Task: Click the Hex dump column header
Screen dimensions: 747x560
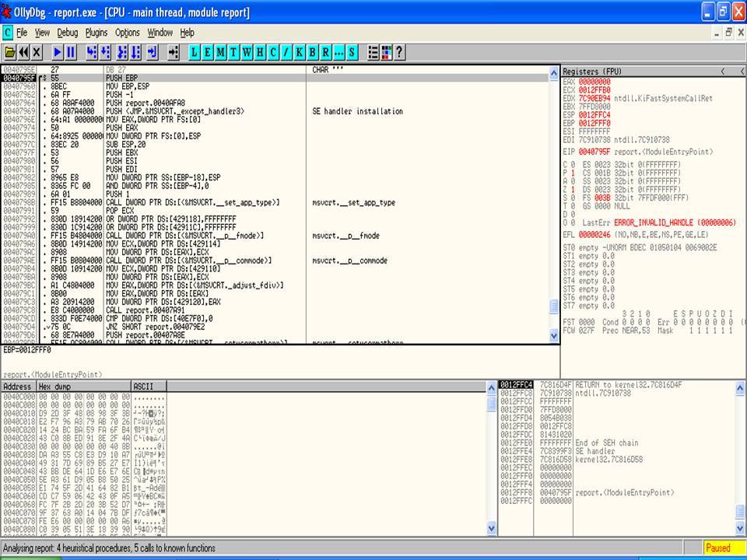Action: pyautogui.click(x=83, y=387)
